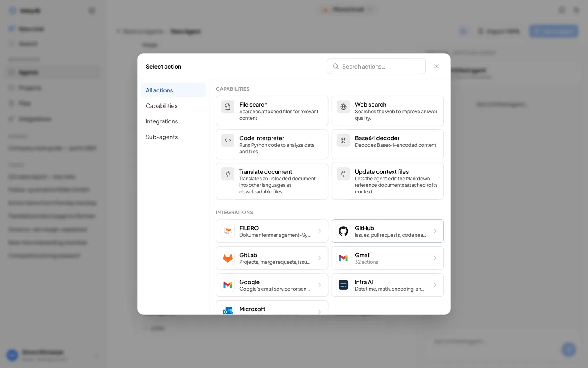The height and width of the screenshot is (368, 588).
Task: Click the FILERO integration logo
Action: tap(228, 231)
